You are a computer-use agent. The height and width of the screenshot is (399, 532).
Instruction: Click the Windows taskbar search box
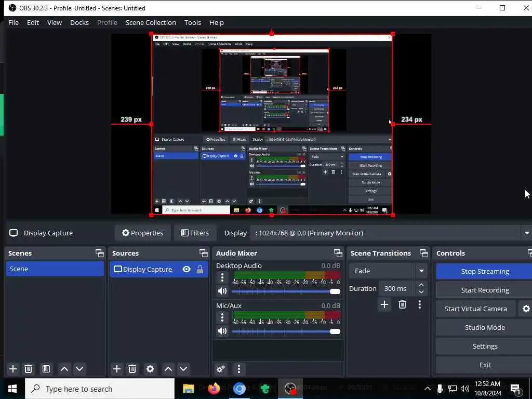[x=100, y=389]
